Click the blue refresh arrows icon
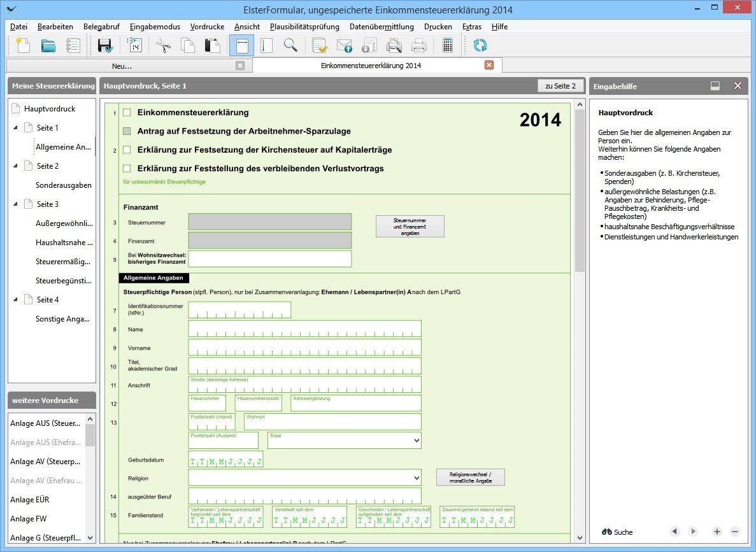 (x=480, y=45)
